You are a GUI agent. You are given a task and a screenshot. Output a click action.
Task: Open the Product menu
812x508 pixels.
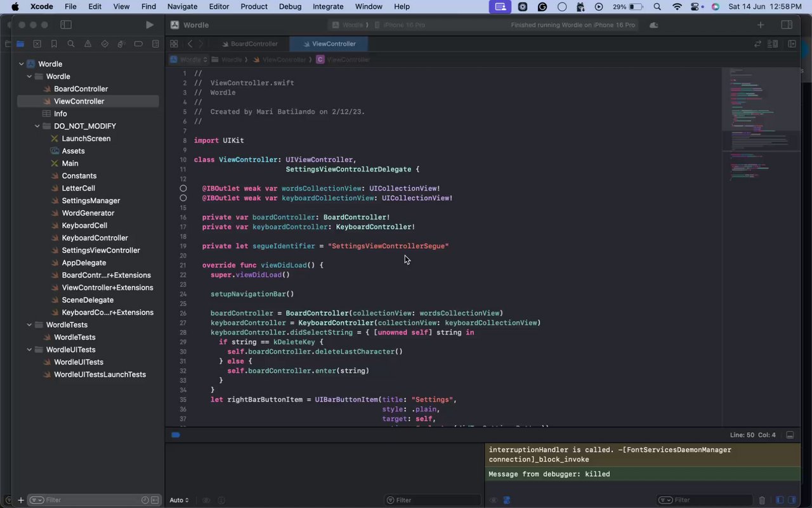[x=254, y=6]
